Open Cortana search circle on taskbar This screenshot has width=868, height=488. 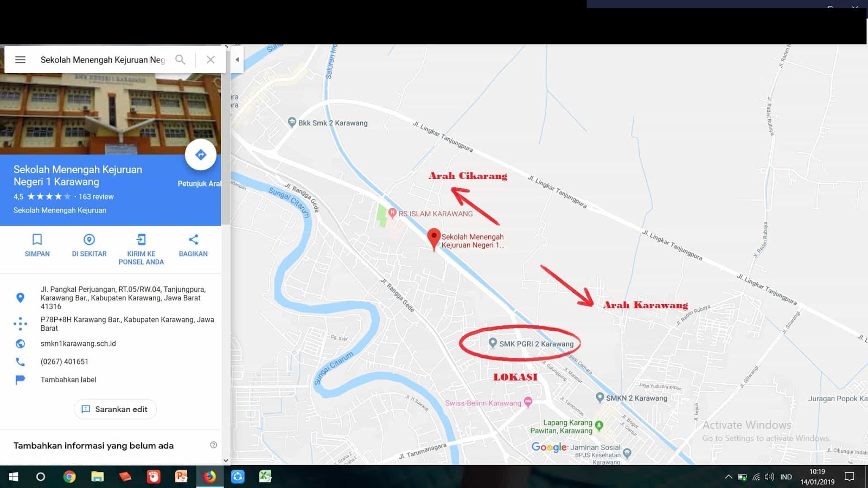tap(41, 477)
